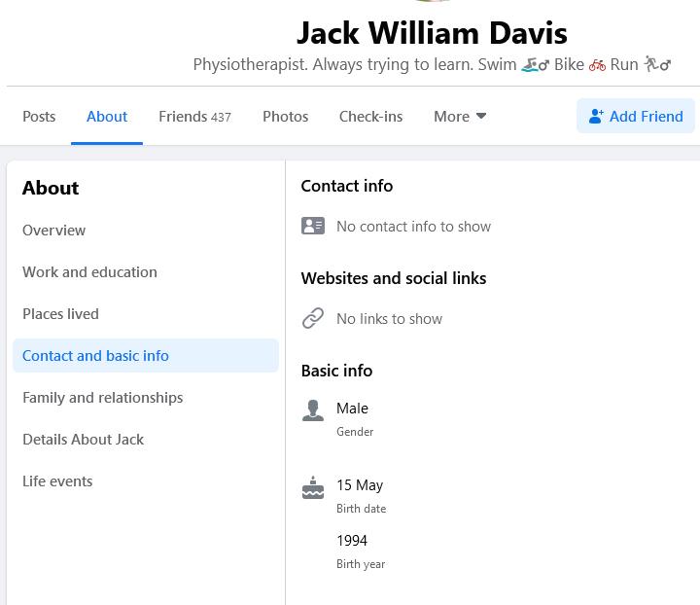Open the Photos tab
700x605 pixels.
coord(285,116)
